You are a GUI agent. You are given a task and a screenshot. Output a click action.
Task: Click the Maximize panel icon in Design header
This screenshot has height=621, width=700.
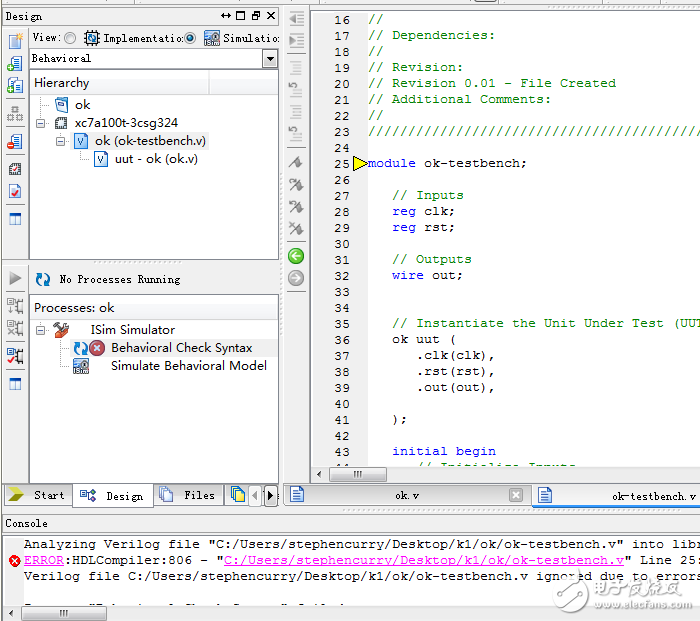click(241, 16)
